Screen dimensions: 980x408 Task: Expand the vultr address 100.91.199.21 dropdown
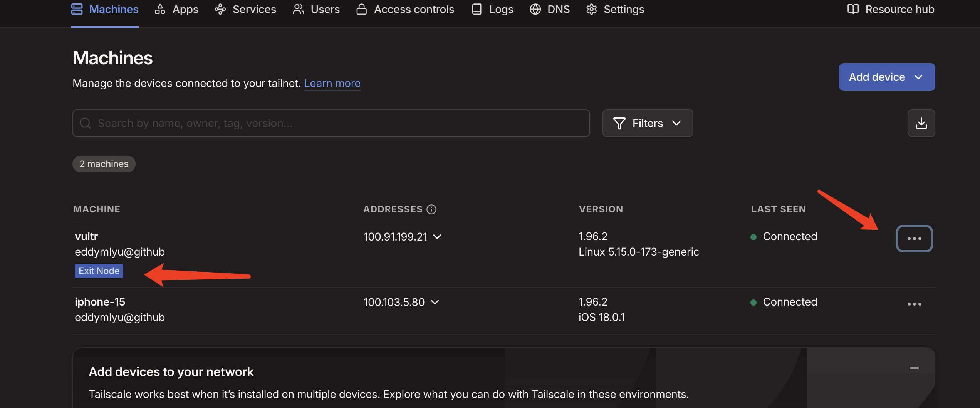click(437, 237)
